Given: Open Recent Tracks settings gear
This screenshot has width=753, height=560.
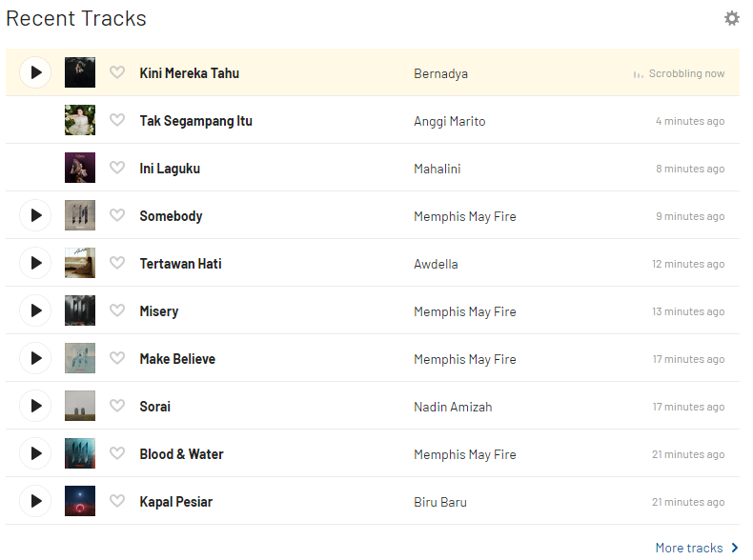Looking at the screenshot, I should pos(732,18).
